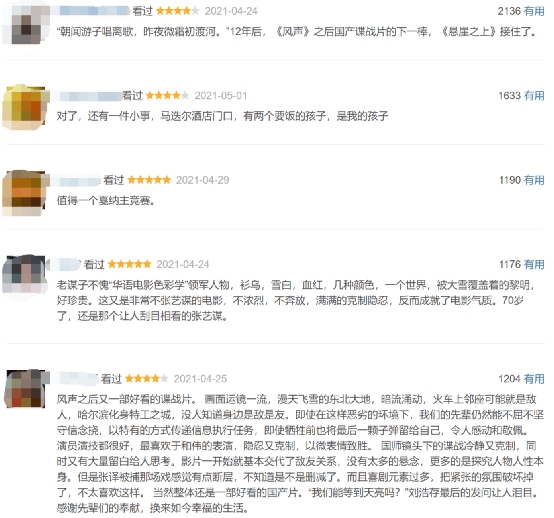The height and width of the screenshot is (518, 554).
Task: Click the username of the 2021-04-29 reviewer
Action: [78, 180]
